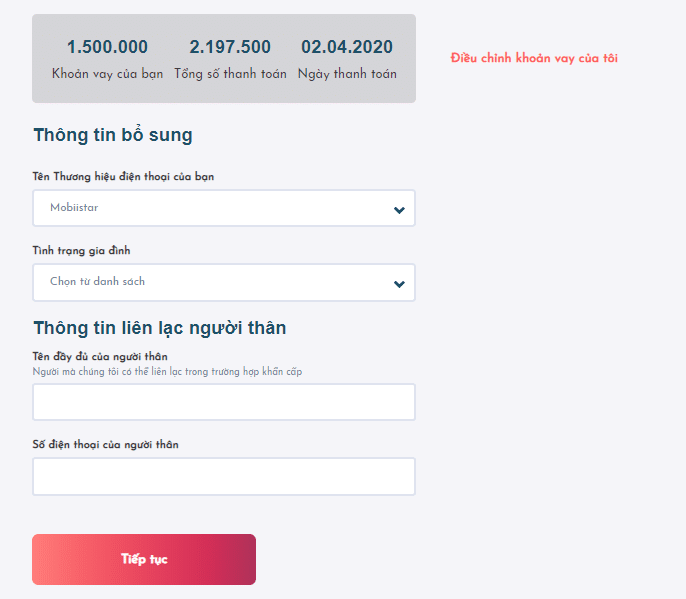Click the "Tên đầy đủ của người thân" label
The height and width of the screenshot is (599, 686).
coord(100,356)
